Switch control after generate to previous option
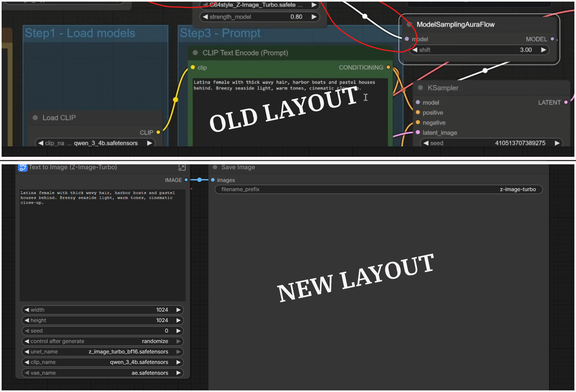 click(x=27, y=341)
